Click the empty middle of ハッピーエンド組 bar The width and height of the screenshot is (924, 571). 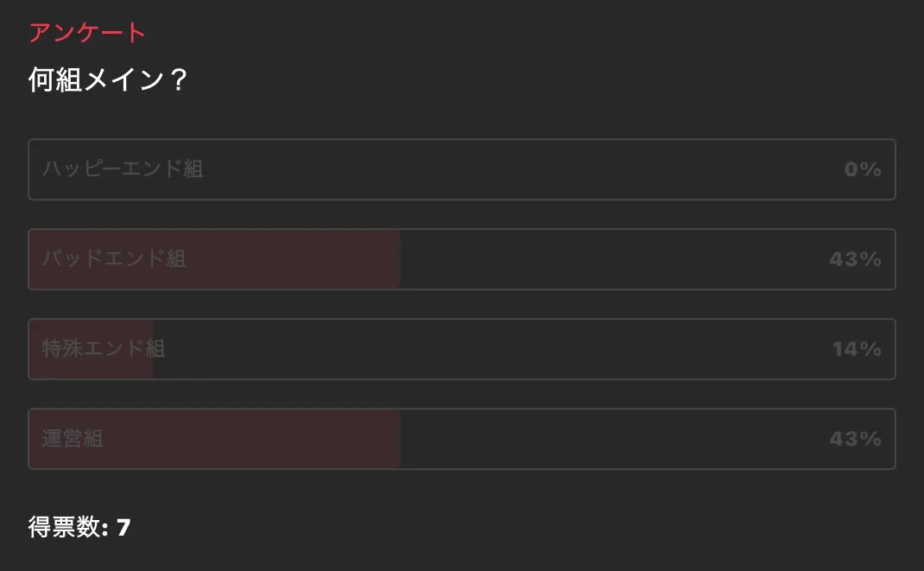[x=462, y=169]
